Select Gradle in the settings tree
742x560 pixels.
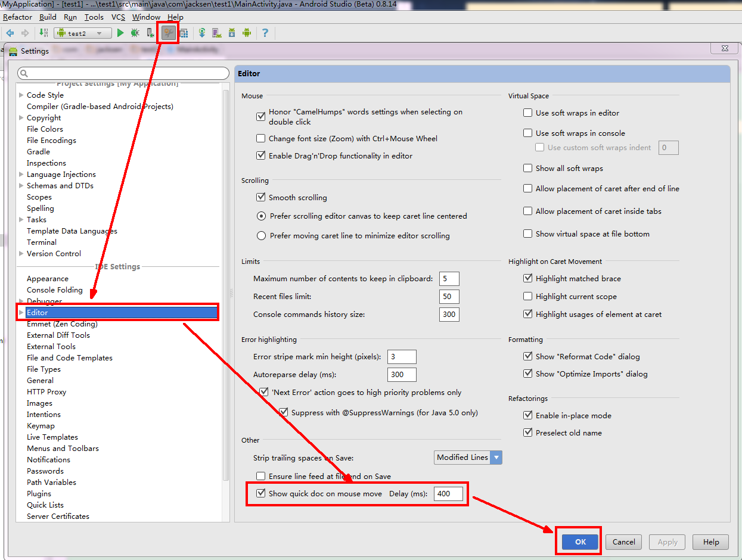(38, 151)
